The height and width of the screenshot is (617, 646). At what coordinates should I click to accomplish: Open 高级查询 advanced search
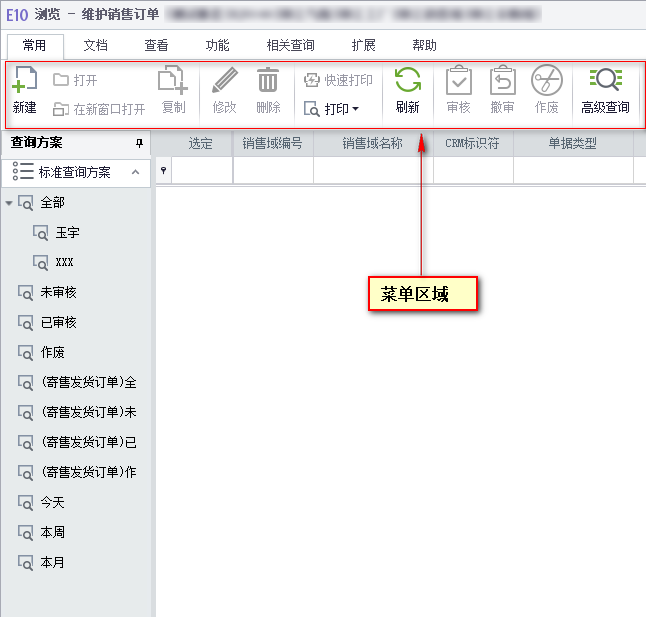(x=605, y=82)
